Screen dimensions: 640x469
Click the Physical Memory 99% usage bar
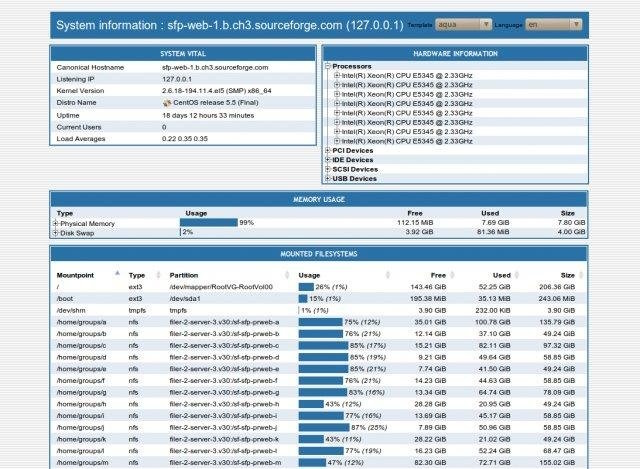pyautogui.click(x=208, y=223)
